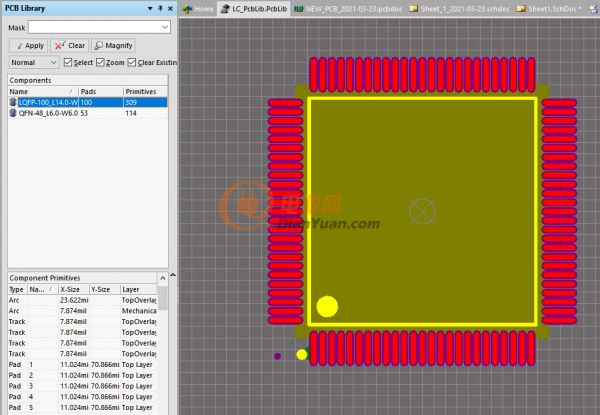Toggle the Zoom checkbox

tap(100, 62)
